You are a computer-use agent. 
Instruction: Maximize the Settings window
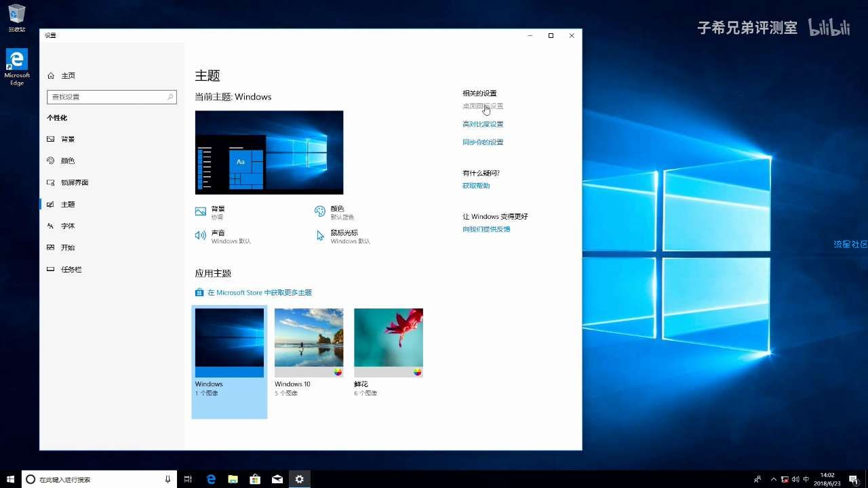tap(551, 35)
